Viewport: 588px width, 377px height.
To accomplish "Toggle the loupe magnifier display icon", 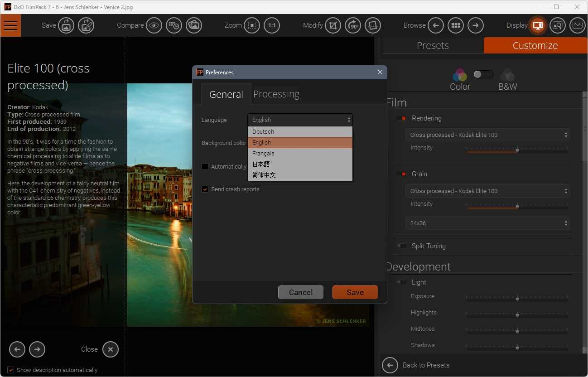I will (x=558, y=25).
